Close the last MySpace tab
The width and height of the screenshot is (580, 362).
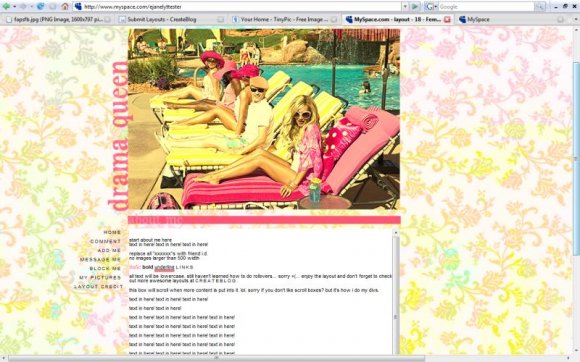click(x=560, y=20)
